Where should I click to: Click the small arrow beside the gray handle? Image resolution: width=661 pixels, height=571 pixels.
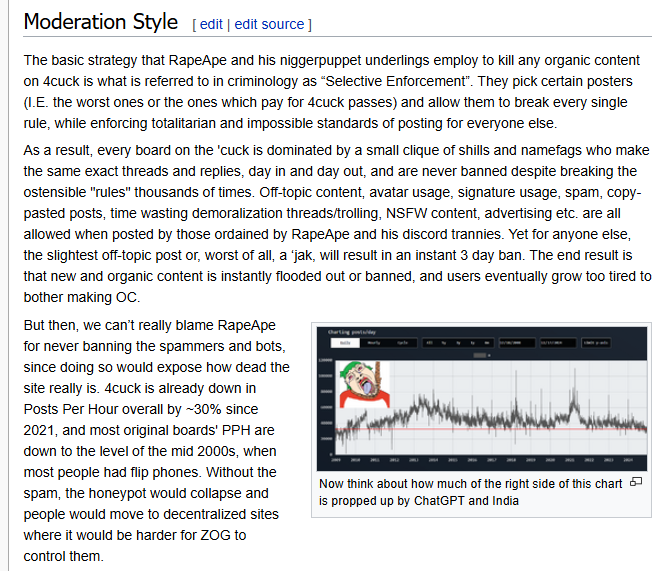tap(489, 356)
